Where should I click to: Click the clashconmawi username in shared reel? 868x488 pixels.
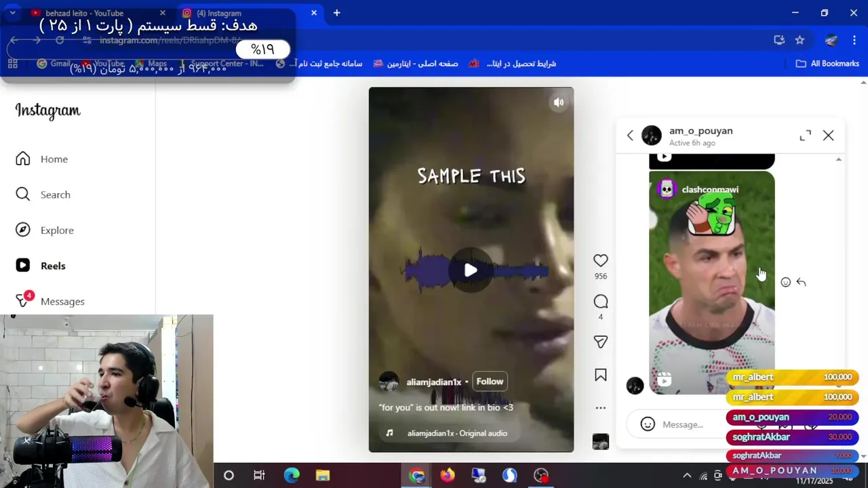click(710, 189)
